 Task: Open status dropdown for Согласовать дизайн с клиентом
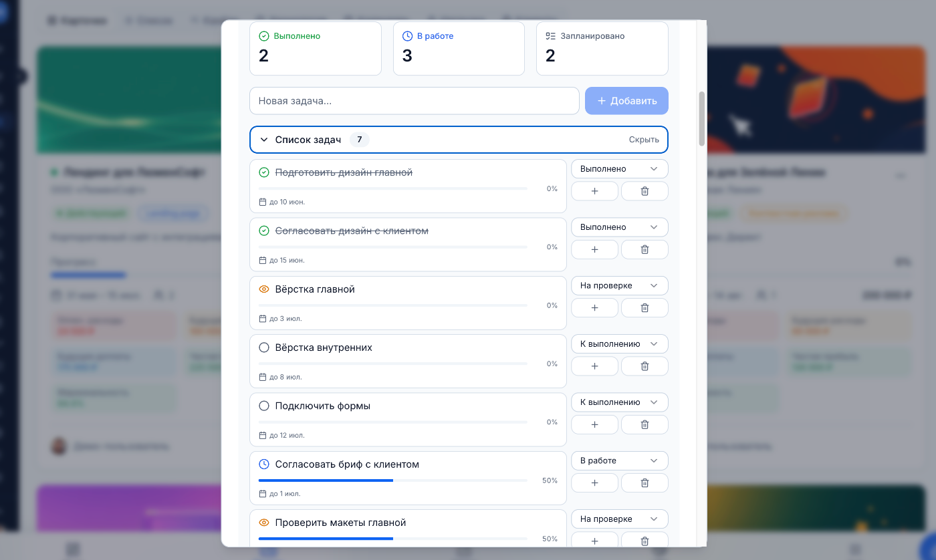(620, 227)
